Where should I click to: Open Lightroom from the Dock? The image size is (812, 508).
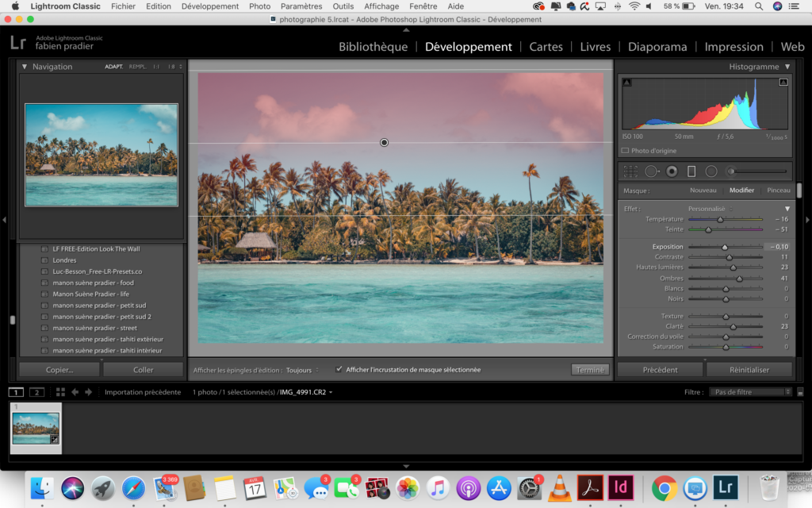click(x=725, y=488)
